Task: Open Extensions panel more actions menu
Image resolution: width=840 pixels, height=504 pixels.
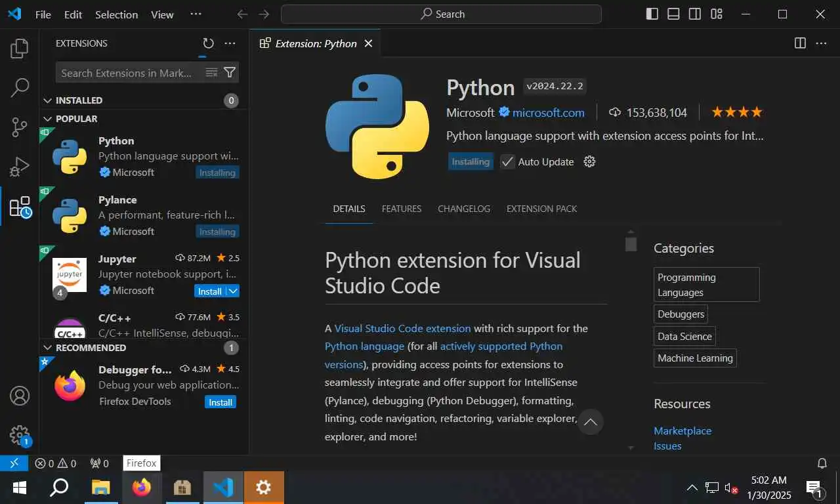Action: click(230, 43)
